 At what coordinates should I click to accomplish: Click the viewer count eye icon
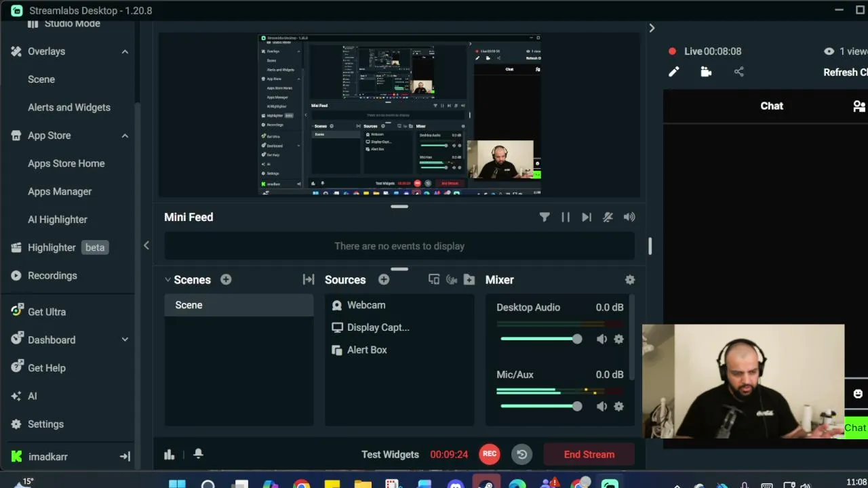829,52
